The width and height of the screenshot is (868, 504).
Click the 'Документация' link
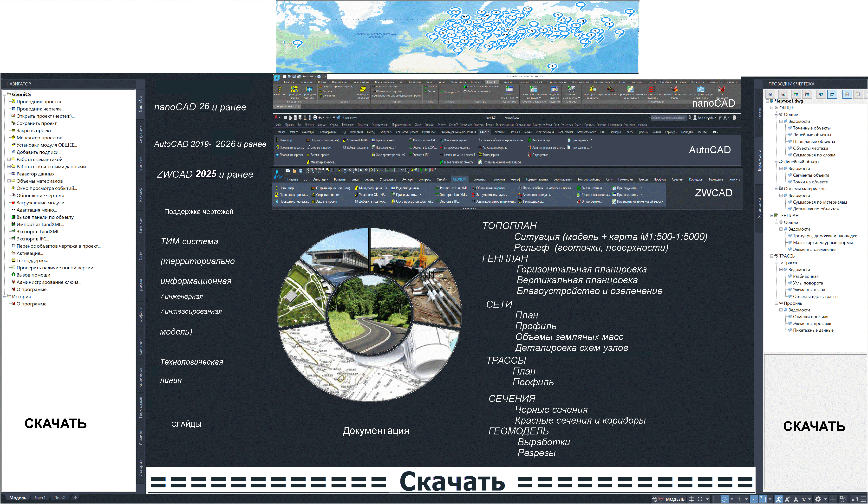point(376,431)
